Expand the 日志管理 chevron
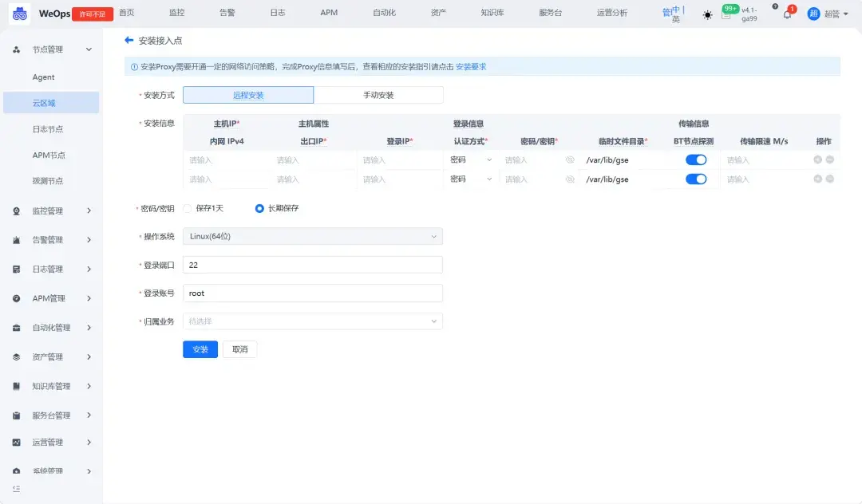The image size is (862, 504). pyautogui.click(x=89, y=269)
